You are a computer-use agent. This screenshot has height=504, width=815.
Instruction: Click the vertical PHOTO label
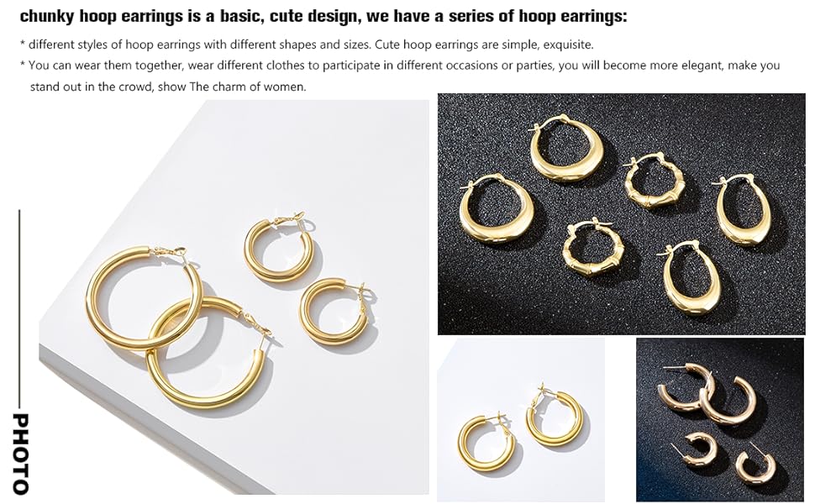(20, 454)
